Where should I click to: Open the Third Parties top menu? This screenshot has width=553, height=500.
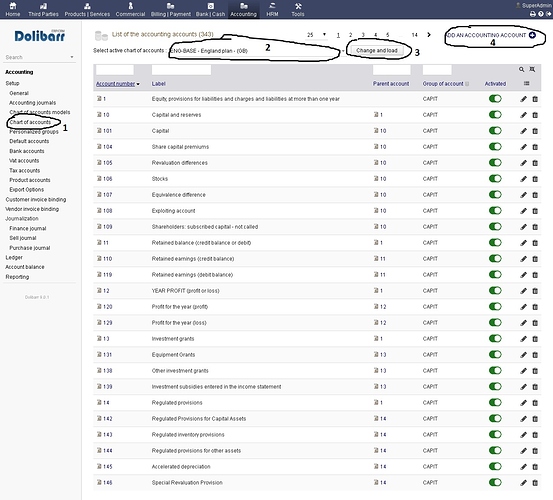(43, 9)
